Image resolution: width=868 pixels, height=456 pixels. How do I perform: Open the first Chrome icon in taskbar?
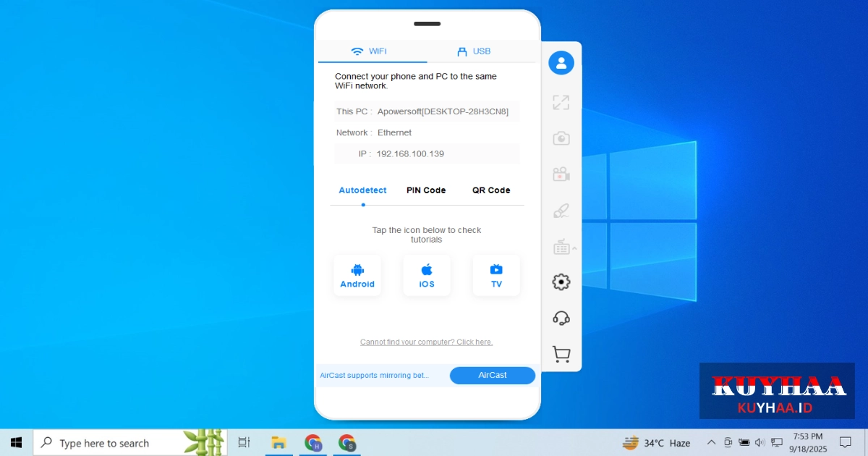click(313, 442)
